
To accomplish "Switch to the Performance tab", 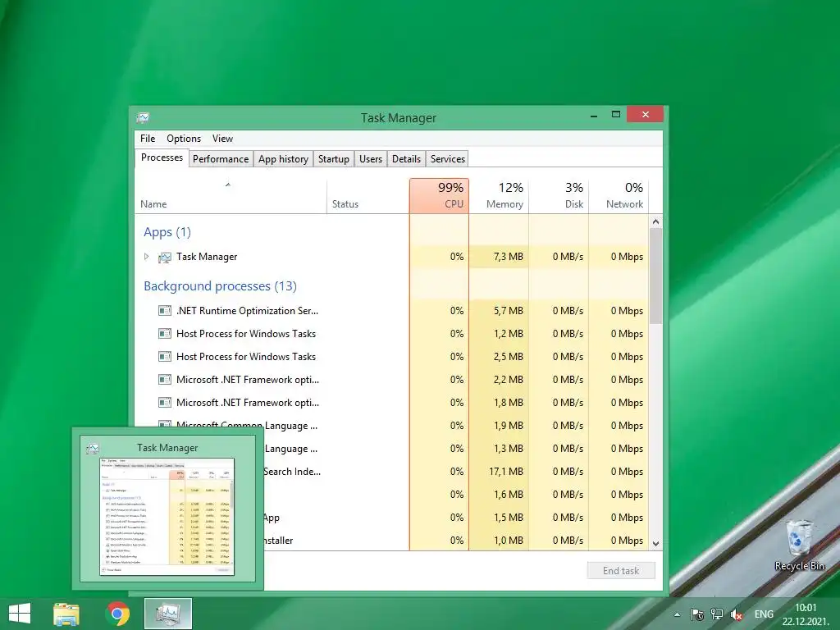I will pyautogui.click(x=221, y=159).
